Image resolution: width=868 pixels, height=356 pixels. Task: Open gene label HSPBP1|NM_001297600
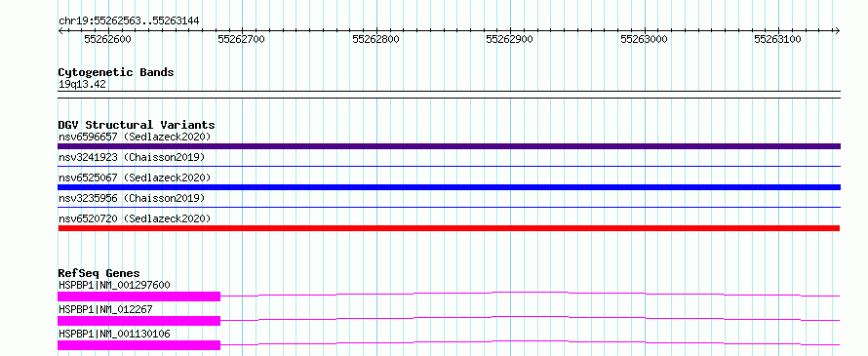pyautogui.click(x=114, y=286)
